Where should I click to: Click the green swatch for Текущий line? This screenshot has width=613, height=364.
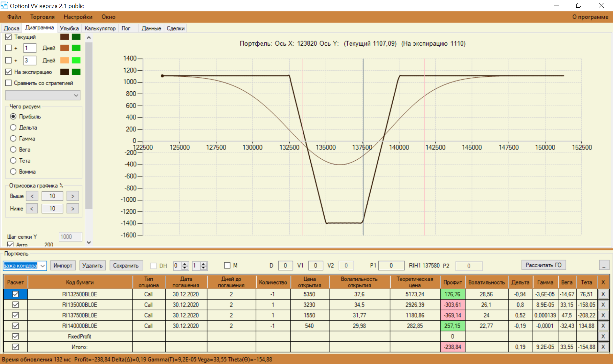(76, 37)
